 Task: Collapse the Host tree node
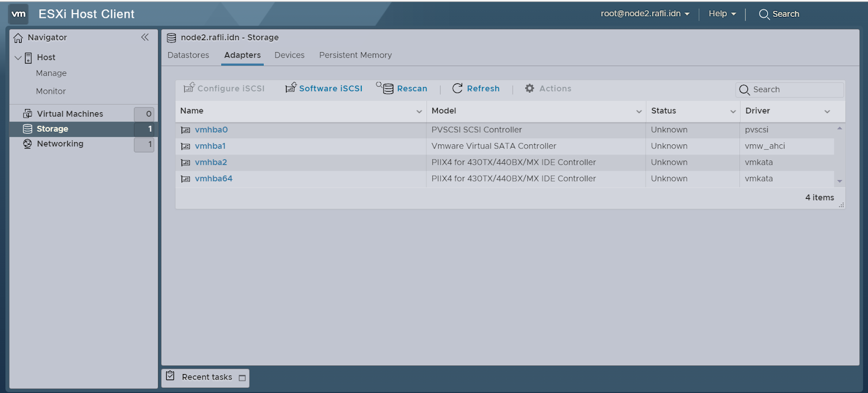point(18,57)
